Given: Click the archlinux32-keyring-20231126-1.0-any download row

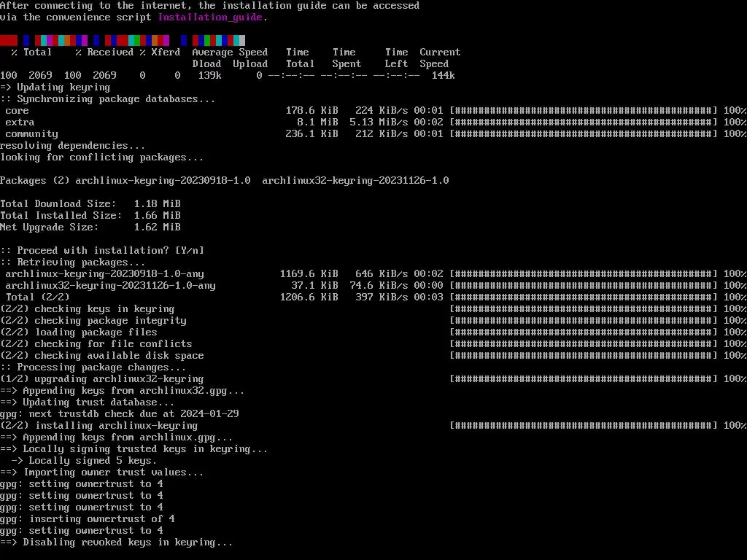Looking at the screenshot, I should [x=373, y=286].
